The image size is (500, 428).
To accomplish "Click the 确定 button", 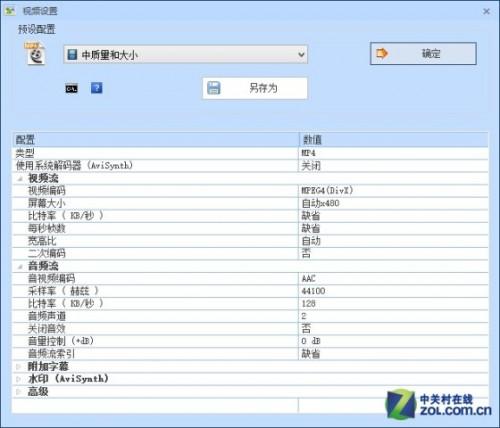I will [x=423, y=53].
